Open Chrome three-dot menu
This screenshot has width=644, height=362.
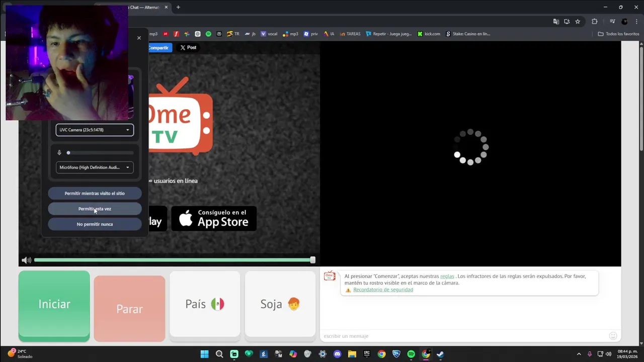click(635, 21)
